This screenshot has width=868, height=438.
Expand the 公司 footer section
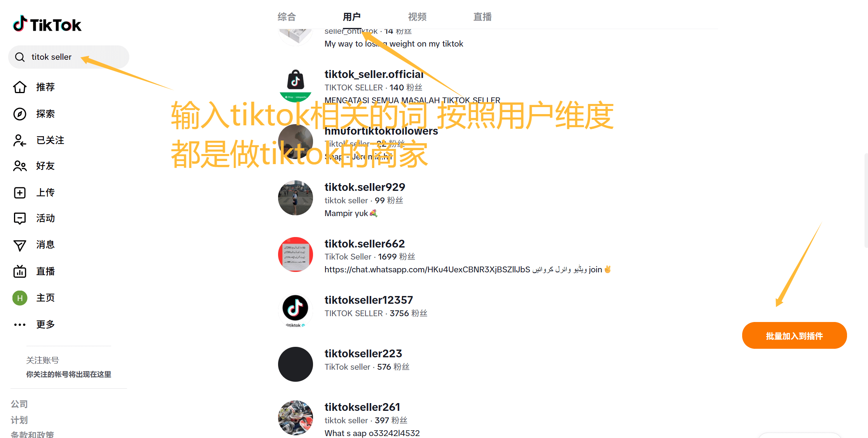coord(19,404)
